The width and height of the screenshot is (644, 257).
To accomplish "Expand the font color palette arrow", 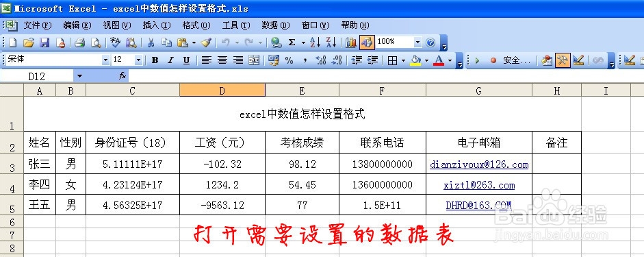I will 450,60.
